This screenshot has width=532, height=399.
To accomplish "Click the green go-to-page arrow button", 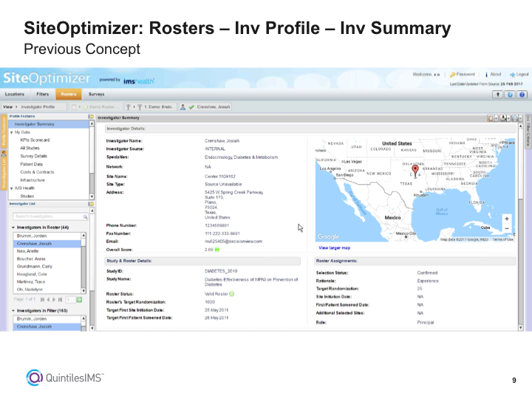I will (x=79, y=299).
